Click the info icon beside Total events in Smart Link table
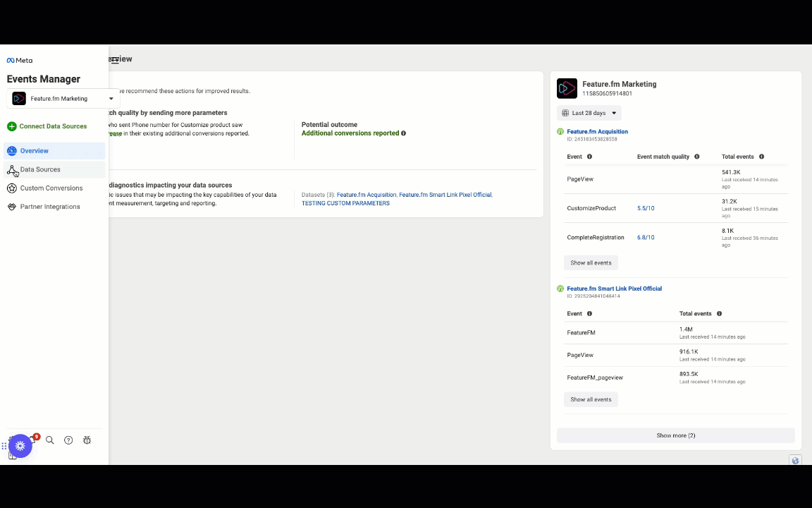This screenshot has height=508, width=812. click(x=719, y=313)
